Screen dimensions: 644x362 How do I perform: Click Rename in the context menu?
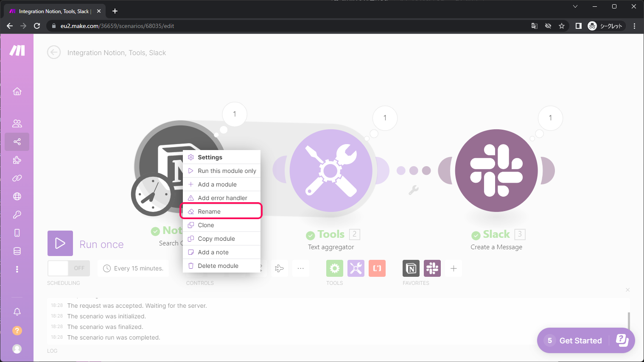(221, 212)
